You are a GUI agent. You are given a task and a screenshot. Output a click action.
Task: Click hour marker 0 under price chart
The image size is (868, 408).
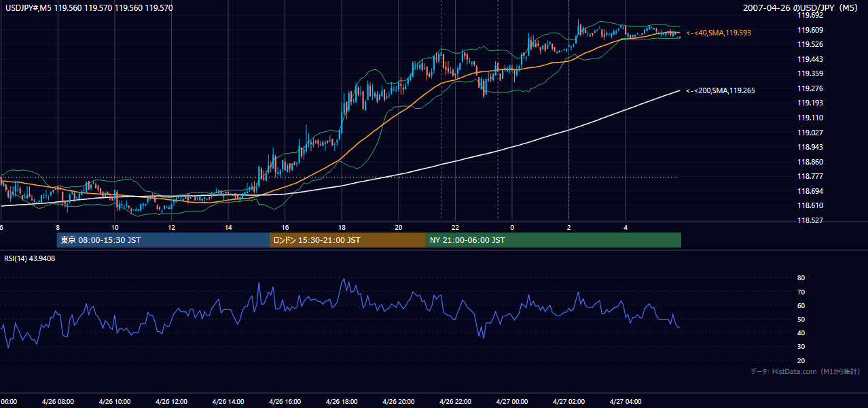pos(512,227)
